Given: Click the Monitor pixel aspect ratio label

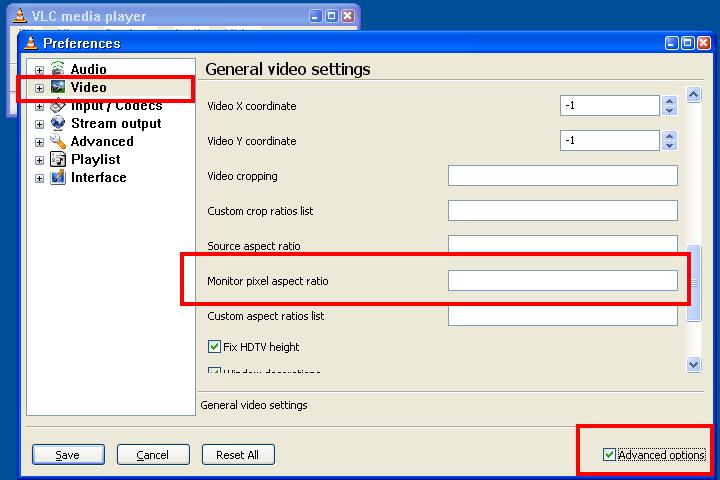Looking at the screenshot, I should pyautogui.click(x=268, y=281).
